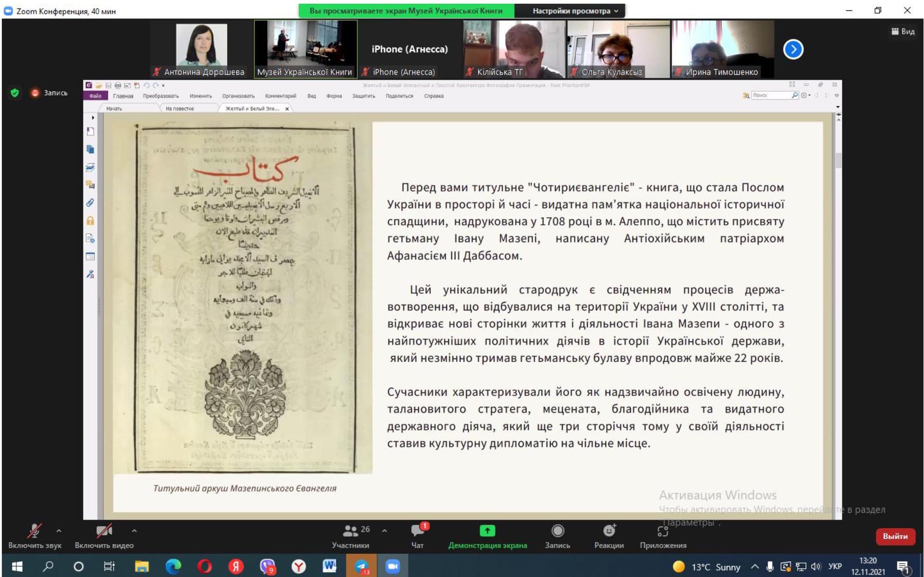Expand participants options arrow

pos(384,531)
